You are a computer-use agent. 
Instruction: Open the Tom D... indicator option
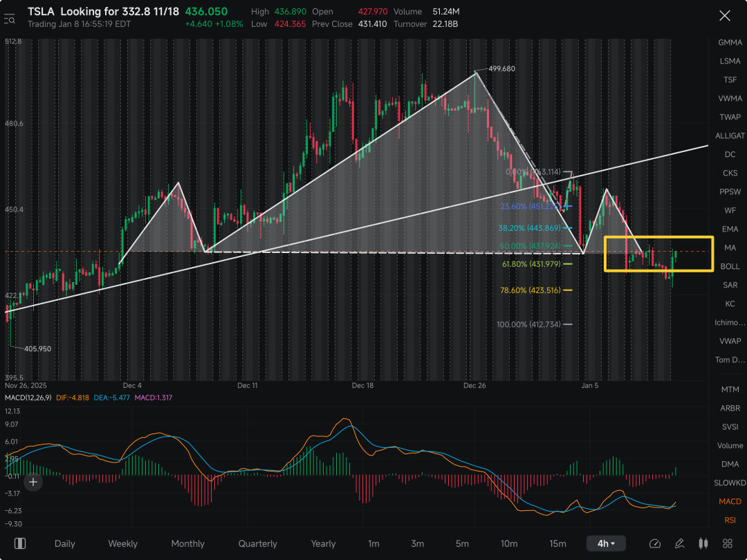pos(730,360)
